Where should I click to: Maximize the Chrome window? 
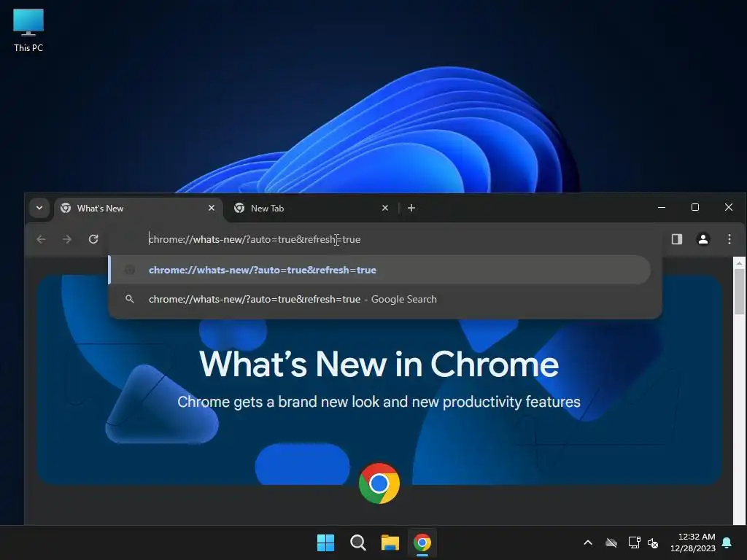coord(695,207)
